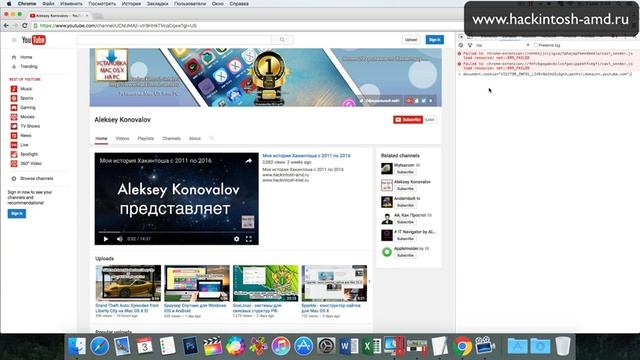
Task: Open the Movies category in sidebar
Action: [27, 117]
